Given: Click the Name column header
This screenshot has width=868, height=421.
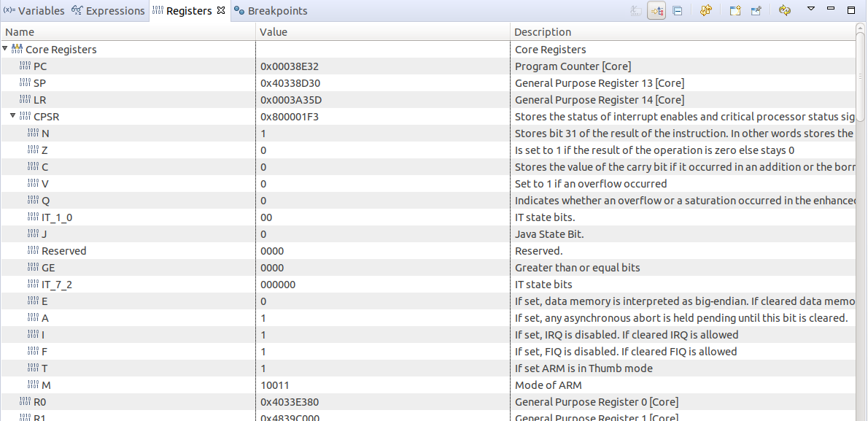Looking at the screenshot, I should (x=20, y=32).
